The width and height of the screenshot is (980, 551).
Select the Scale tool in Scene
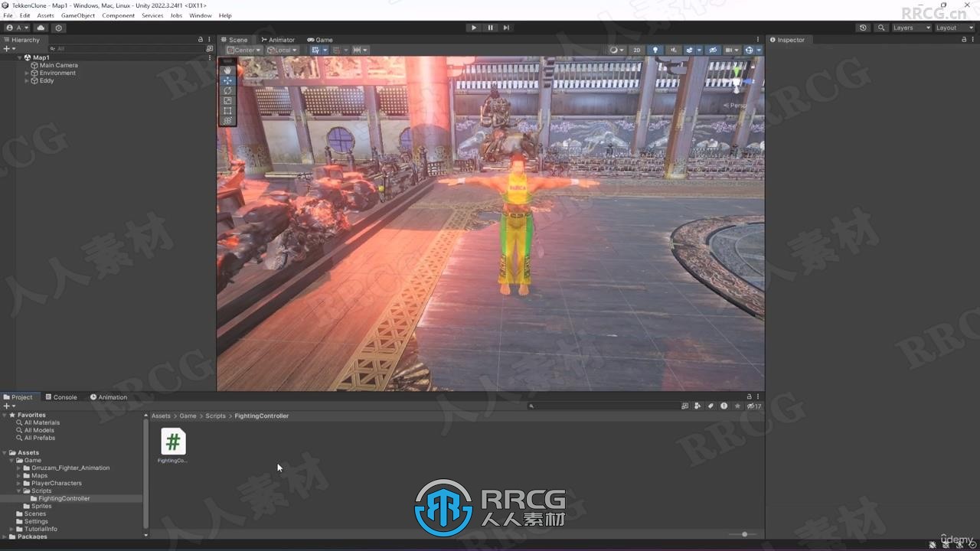pyautogui.click(x=227, y=100)
